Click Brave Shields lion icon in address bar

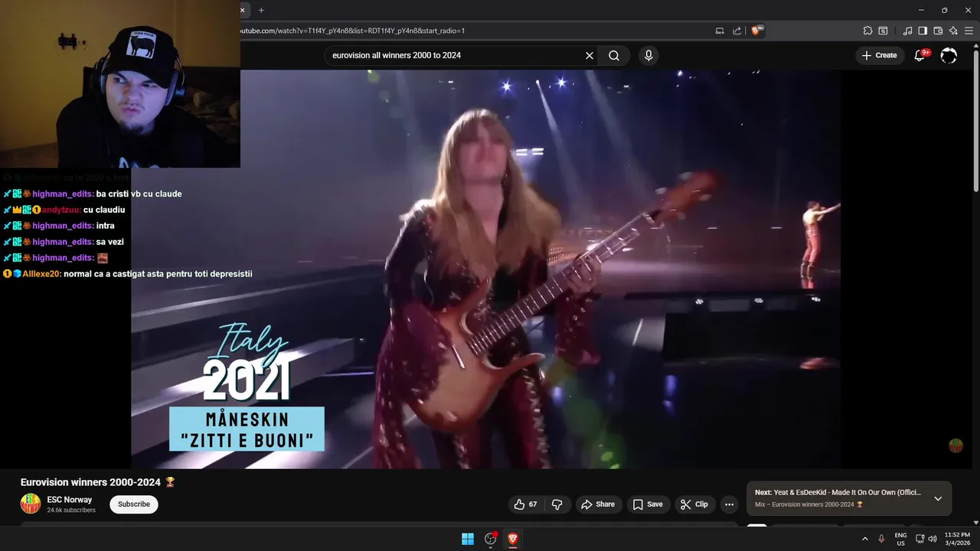pyautogui.click(x=756, y=31)
